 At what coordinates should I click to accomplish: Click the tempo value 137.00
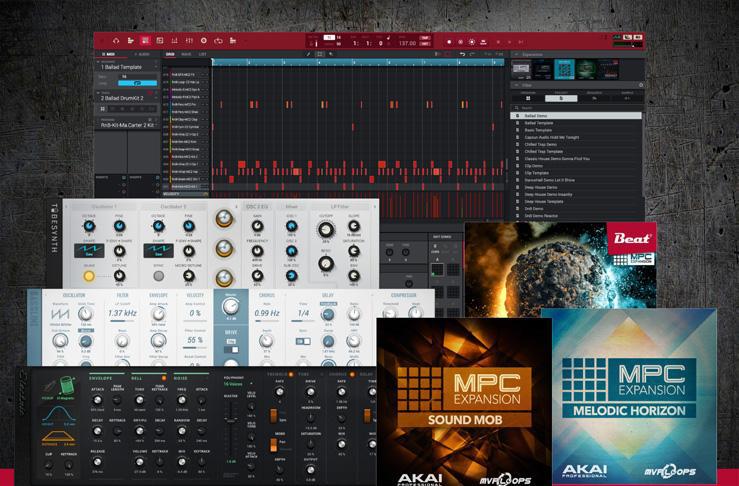[x=407, y=43]
